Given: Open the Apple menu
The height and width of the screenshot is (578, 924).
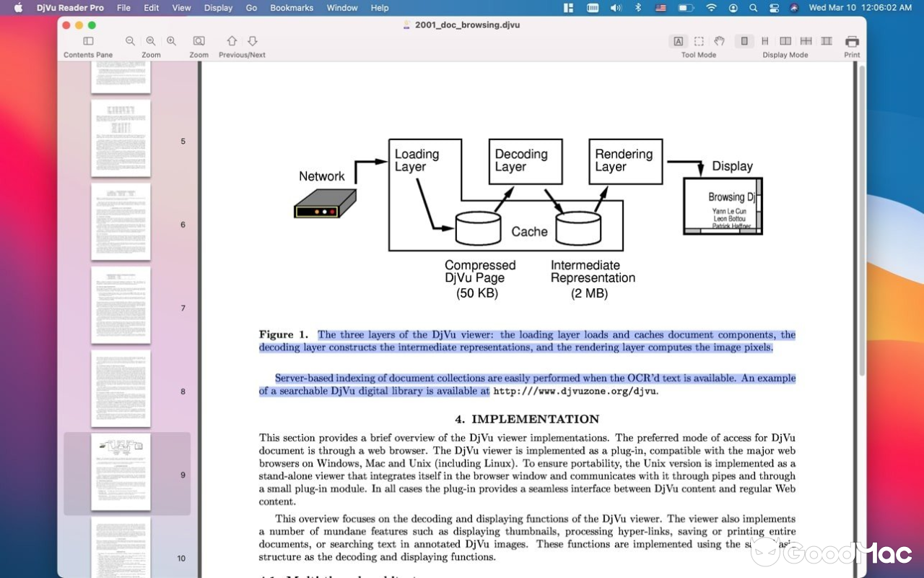Looking at the screenshot, I should point(19,8).
